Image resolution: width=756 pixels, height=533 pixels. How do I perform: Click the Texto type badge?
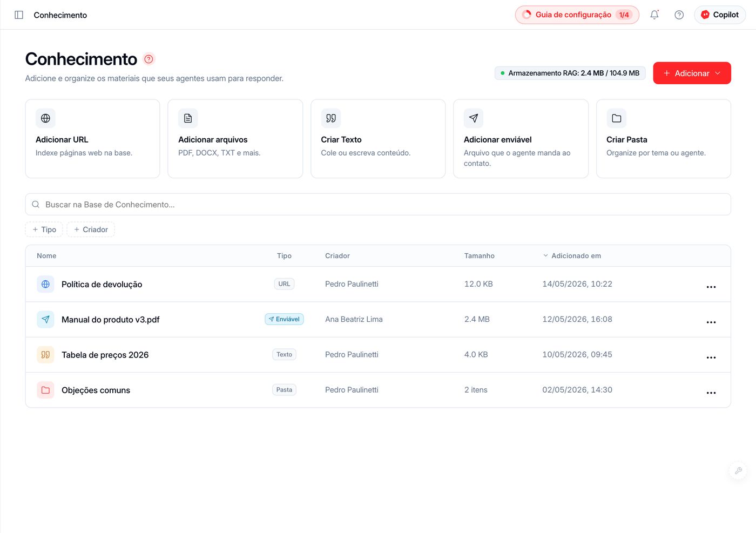click(x=284, y=354)
